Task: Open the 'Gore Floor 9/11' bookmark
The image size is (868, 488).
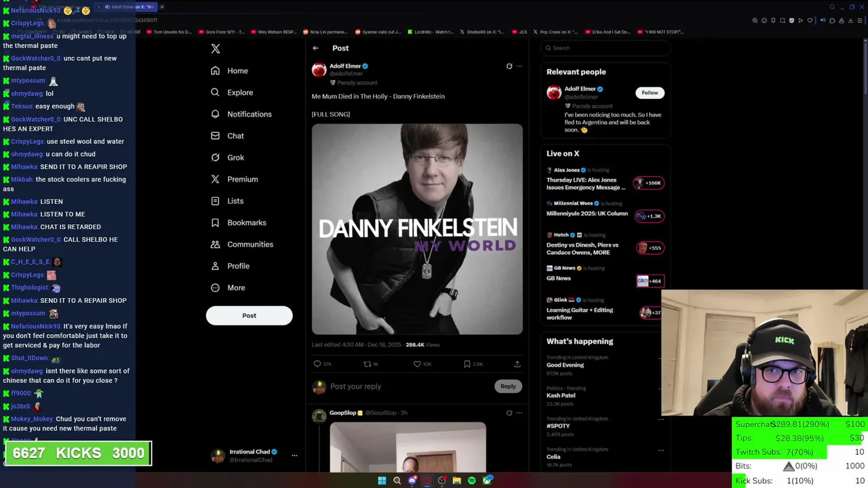Action: (222, 32)
